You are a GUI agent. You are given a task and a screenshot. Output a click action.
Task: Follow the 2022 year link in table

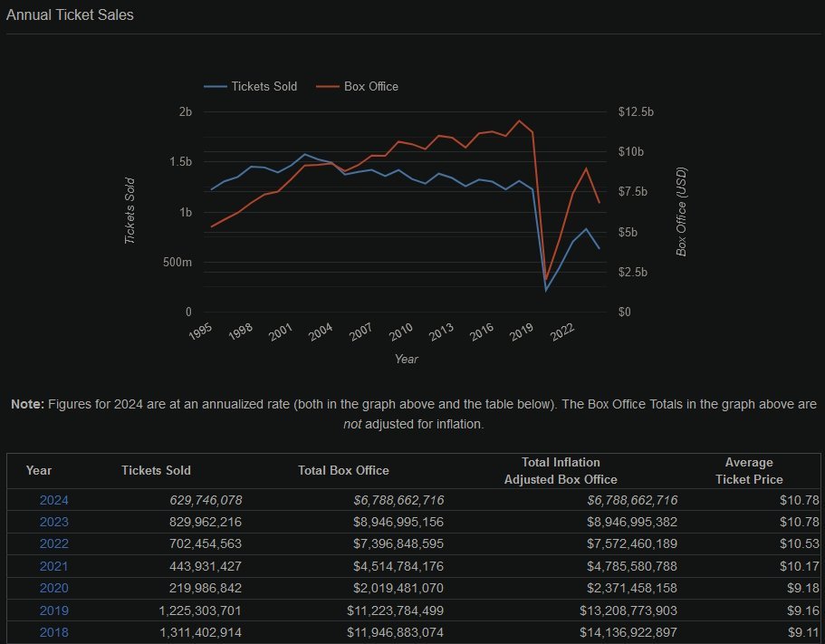[53, 544]
